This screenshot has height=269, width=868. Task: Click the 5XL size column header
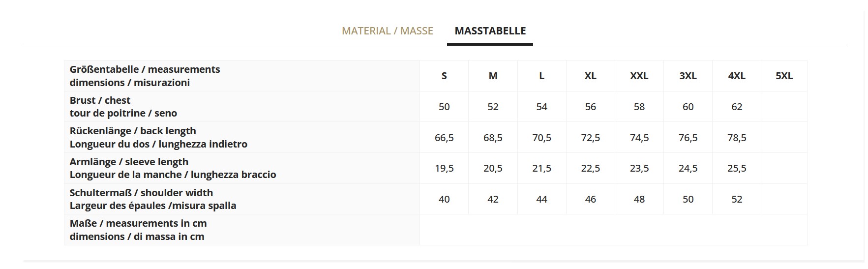(x=784, y=76)
